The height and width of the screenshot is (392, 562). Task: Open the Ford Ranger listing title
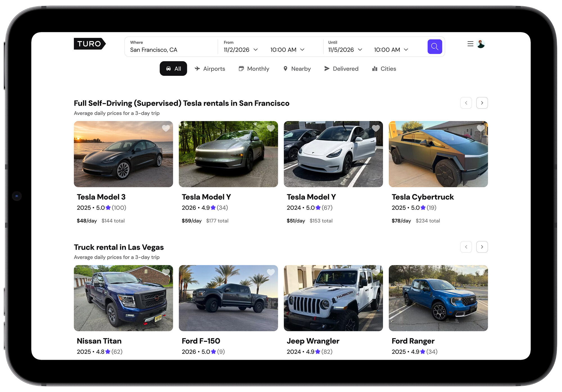pos(413,341)
